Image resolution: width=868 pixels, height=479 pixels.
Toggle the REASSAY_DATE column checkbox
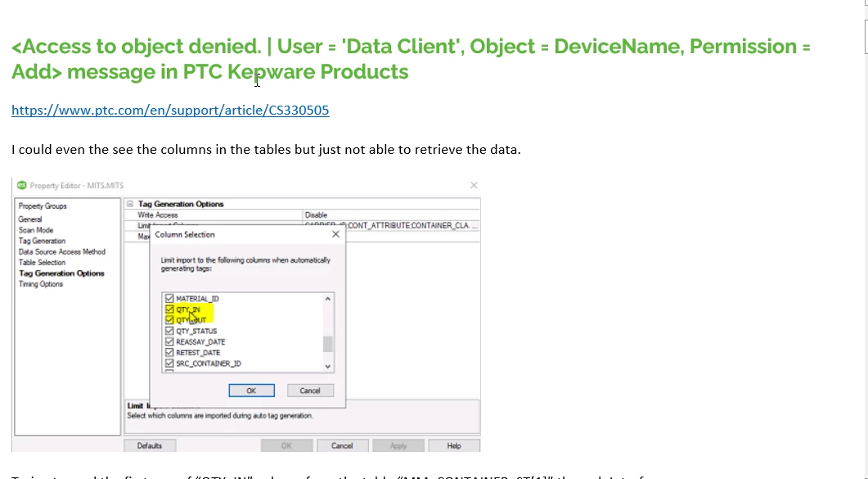click(169, 341)
